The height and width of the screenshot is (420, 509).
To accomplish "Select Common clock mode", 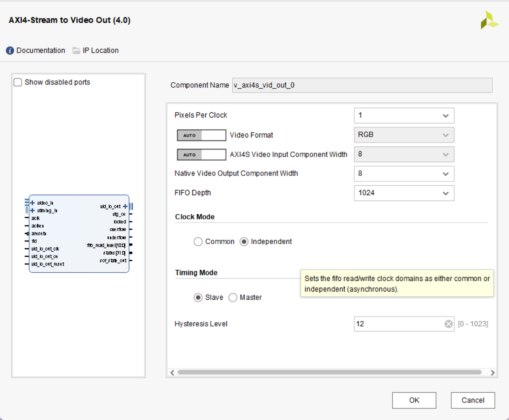I will (198, 242).
